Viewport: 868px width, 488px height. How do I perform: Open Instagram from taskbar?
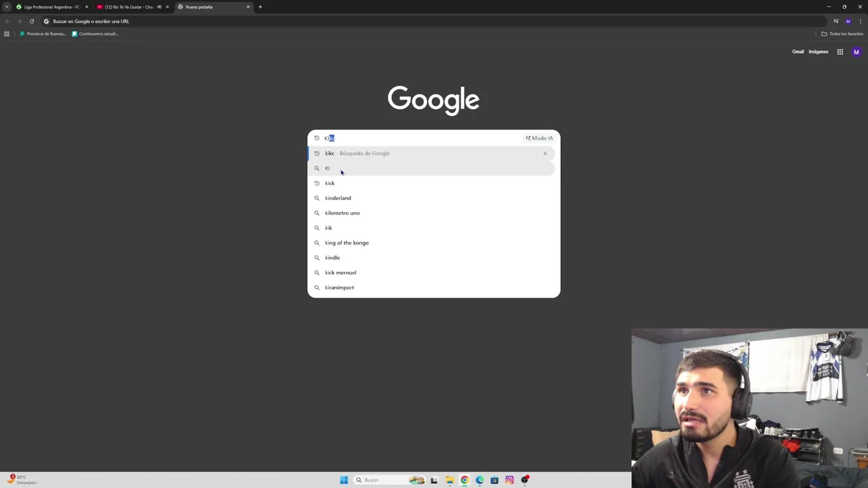(x=509, y=480)
